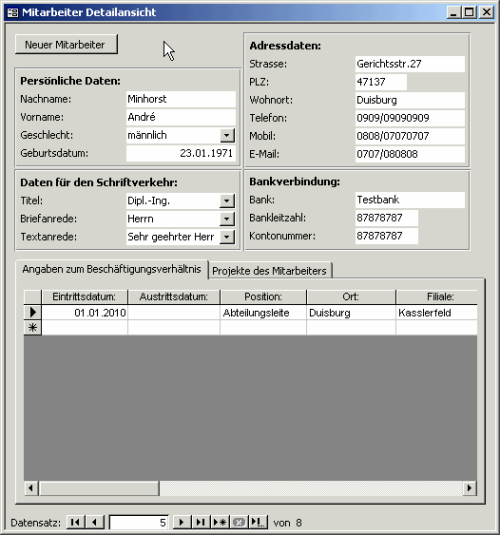500x535 pixels.
Task: Select the Angaben zum Beschäftigungsverhältnis tab
Action: click(x=112, y=269)
